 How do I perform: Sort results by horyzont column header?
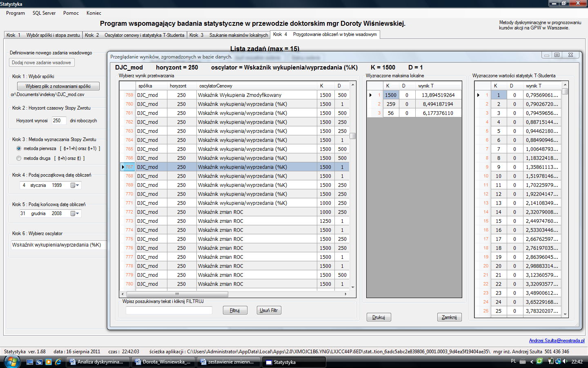(x=182, y=86)
